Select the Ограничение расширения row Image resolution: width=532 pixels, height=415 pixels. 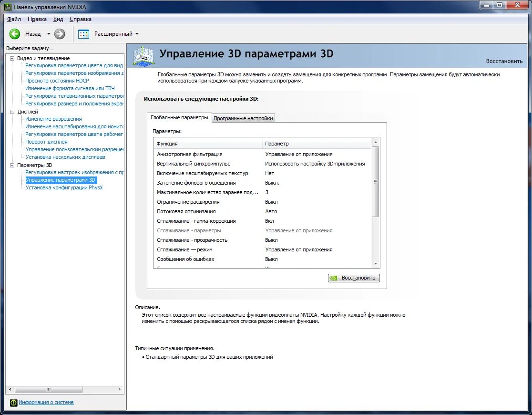click(263, 202)
